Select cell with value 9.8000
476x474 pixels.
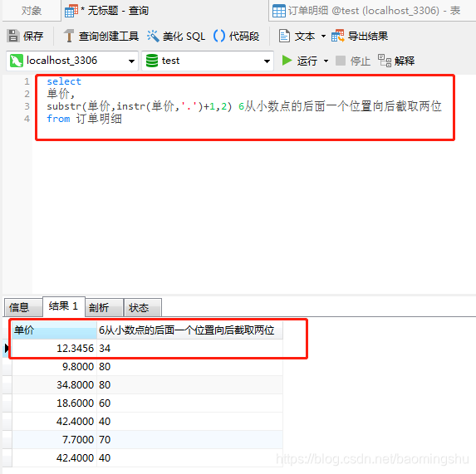[x=54, y=366]
